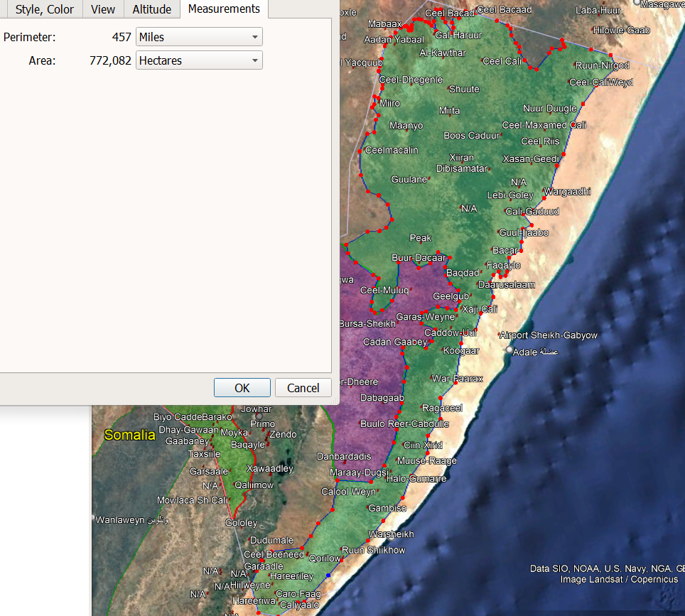685x616 pixels.
Task: Click the Dibisamatar place label
Action: pyautogui.click(x=461, y=168)
